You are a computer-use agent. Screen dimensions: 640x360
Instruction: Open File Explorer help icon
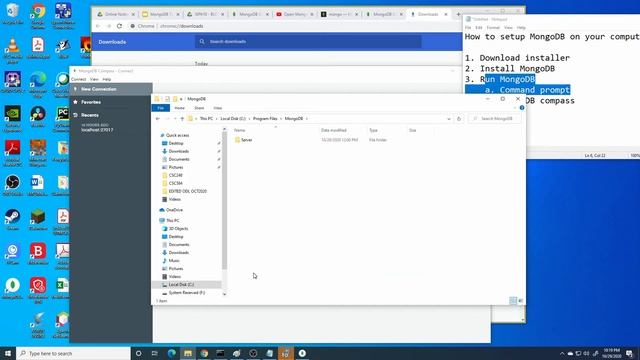click(522, 108)
